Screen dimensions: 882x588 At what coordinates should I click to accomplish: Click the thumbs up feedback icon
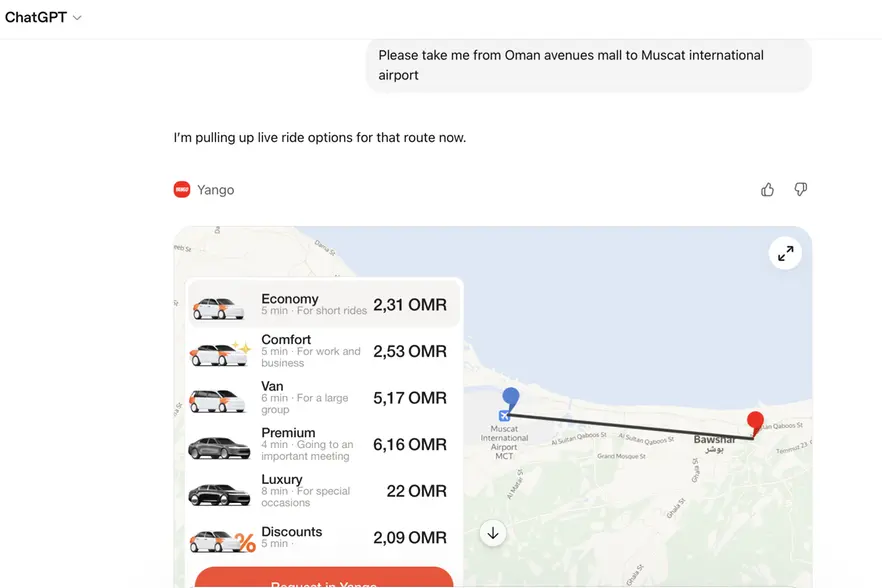[767, 190]
